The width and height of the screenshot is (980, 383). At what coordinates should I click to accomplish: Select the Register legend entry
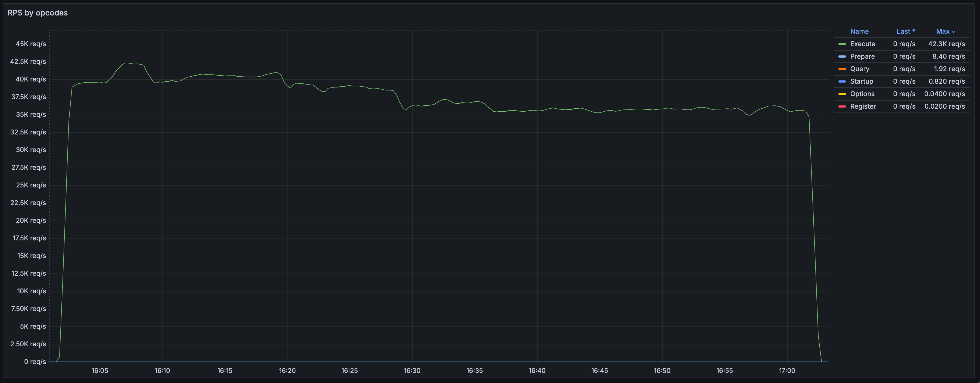863,106
